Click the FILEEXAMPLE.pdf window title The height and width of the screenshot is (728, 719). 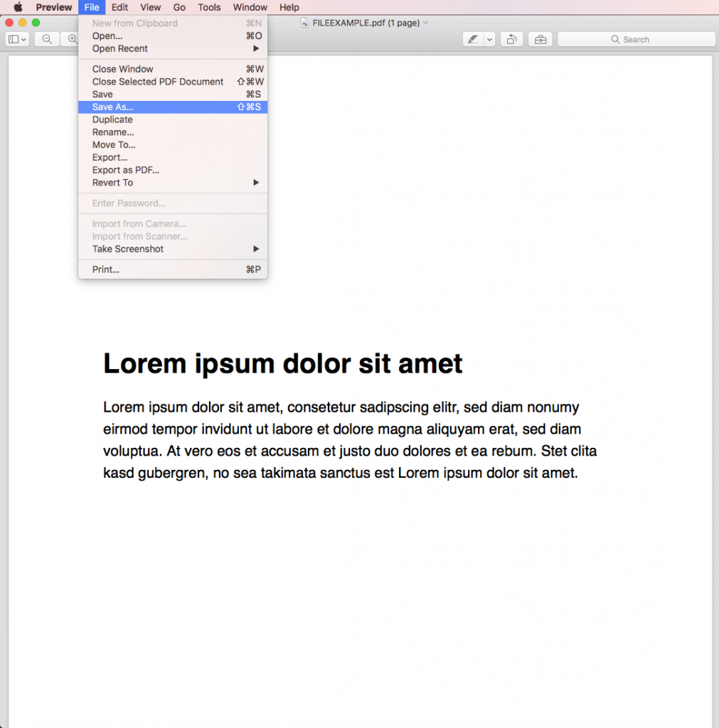click(x=366, y=23)
